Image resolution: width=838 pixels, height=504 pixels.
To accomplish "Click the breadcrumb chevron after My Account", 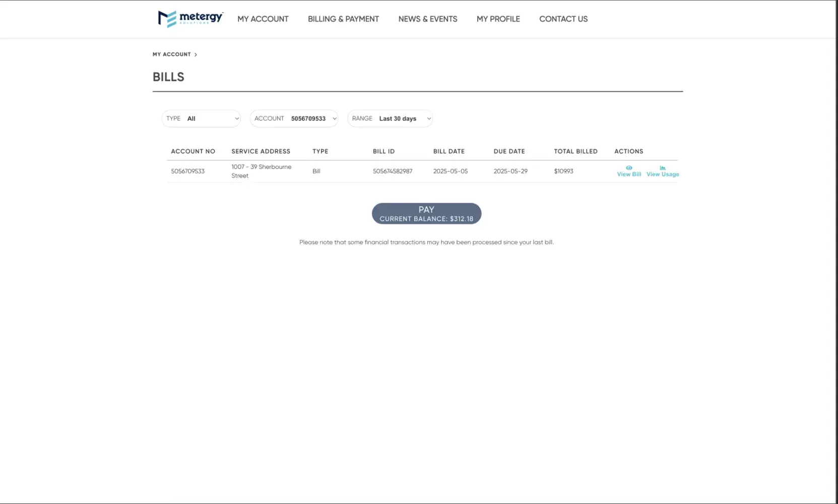I will click(x=196, y=54).
